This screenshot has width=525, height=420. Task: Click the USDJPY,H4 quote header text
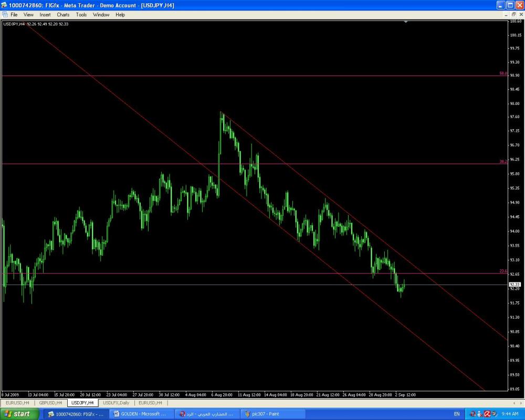pyautogui.click(x=36, y=24)
